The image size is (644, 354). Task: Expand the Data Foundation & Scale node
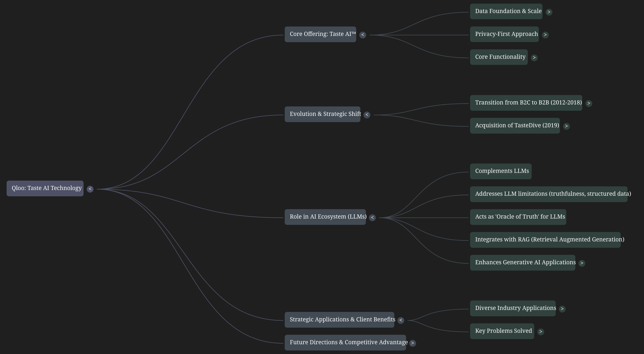[x=549, y=12]
